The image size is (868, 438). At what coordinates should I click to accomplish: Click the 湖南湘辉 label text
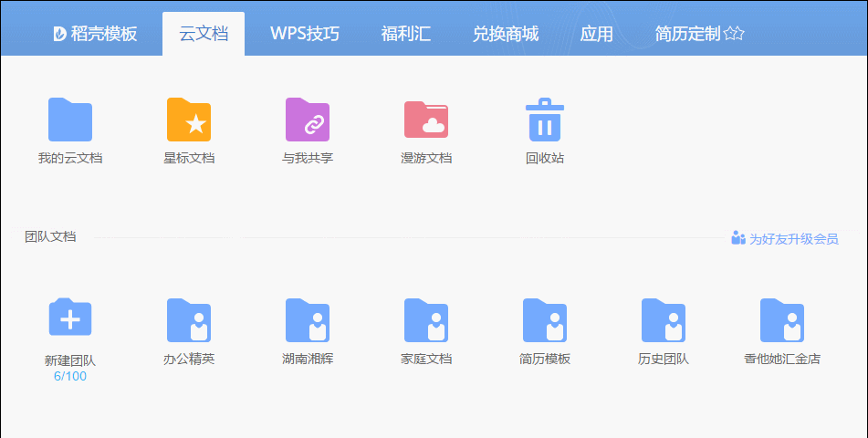308,359
